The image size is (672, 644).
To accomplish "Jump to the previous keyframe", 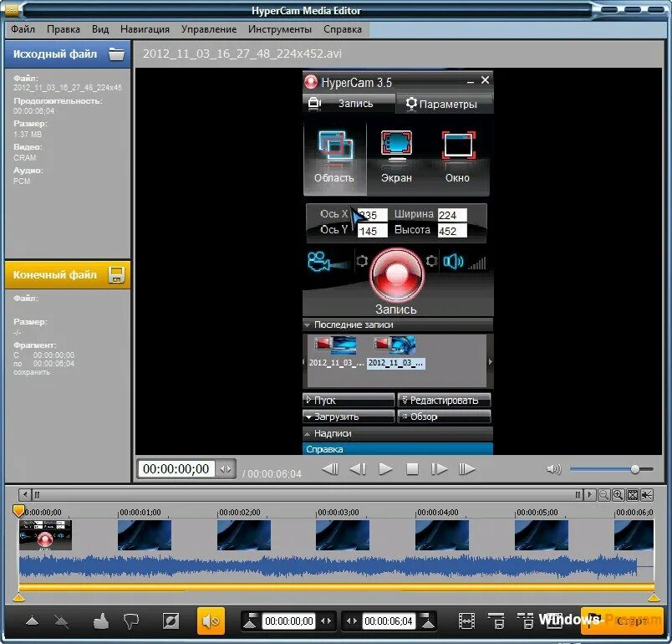I will point(330,469).
